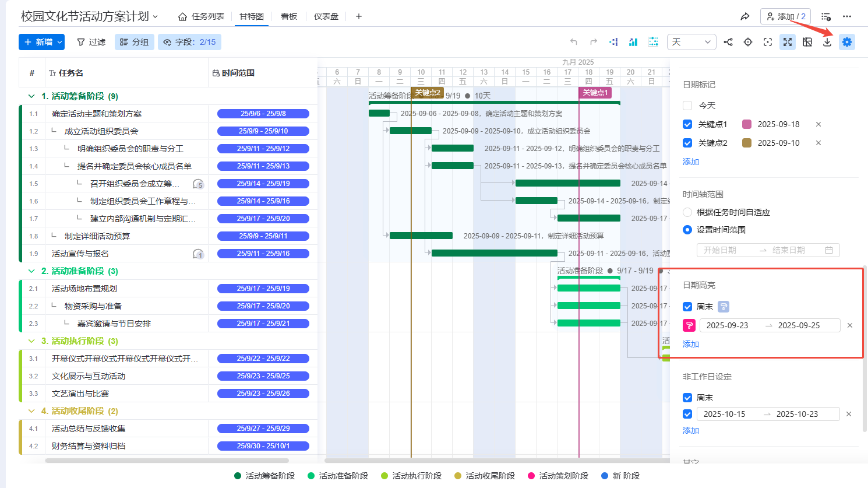868x488 pixels.
Task: Switch to the 看板 tab
Action: pos(289,16)
